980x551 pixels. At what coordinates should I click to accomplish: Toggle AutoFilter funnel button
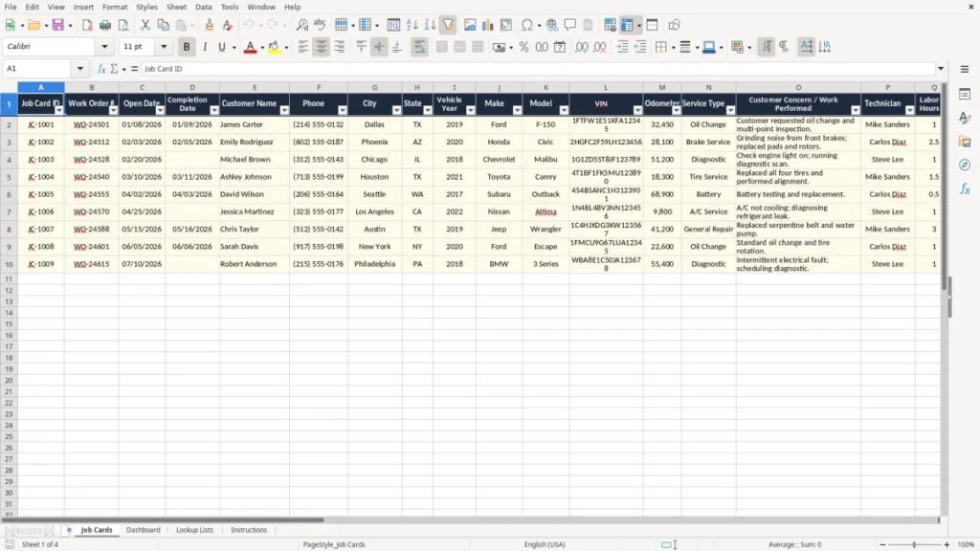448,25
